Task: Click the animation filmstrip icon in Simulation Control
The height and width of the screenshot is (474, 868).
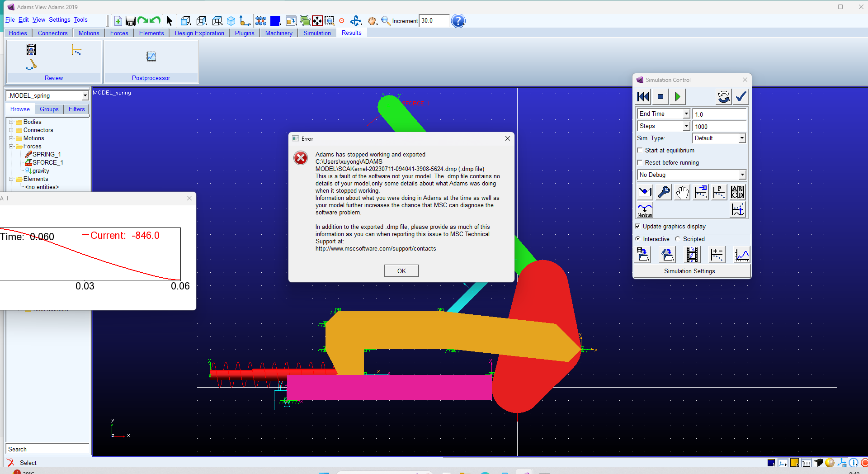Action: click(692, 255)
